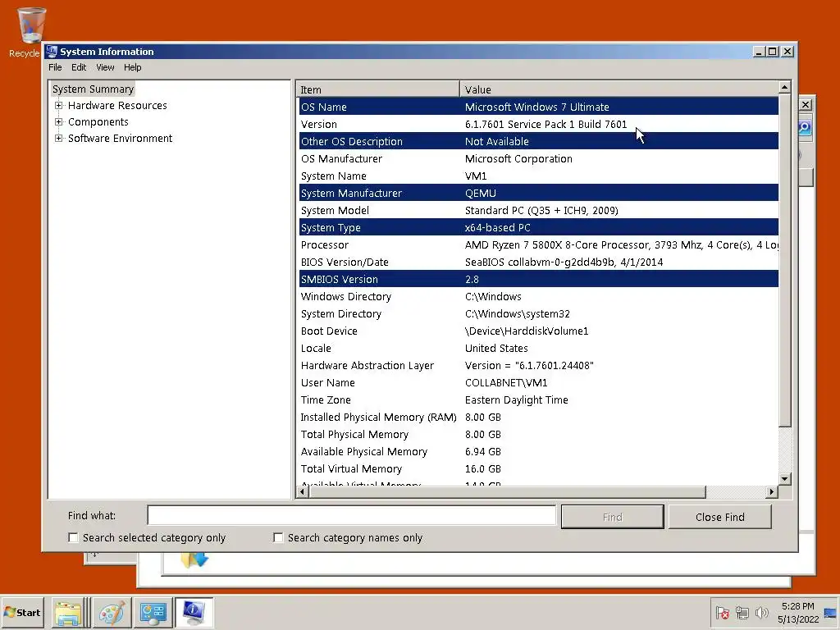Enable Search category names only
Image resolution: width=840 pixels, height=630 pixels.
click(x=278, y=537)
